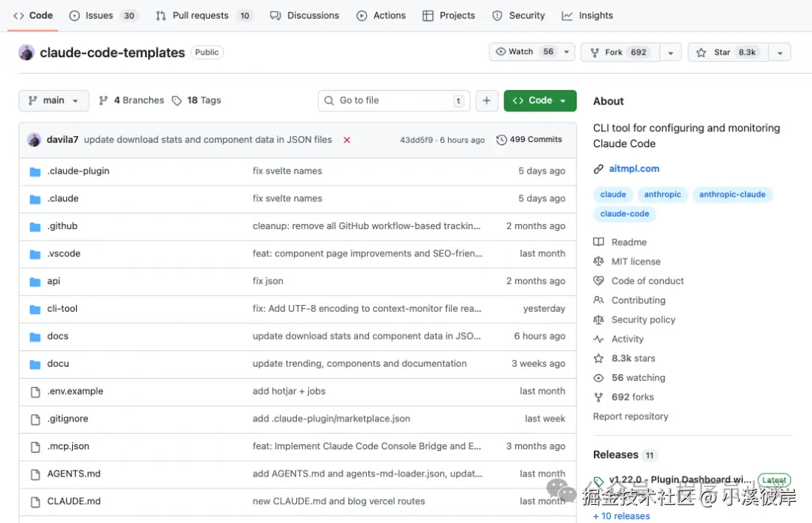
Task: Open the Discussions tab
Action: tap(304, 16)
